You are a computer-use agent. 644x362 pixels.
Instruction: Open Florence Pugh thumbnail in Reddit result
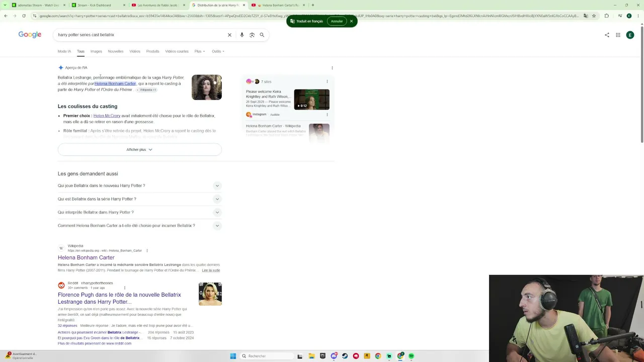[210, 294]
